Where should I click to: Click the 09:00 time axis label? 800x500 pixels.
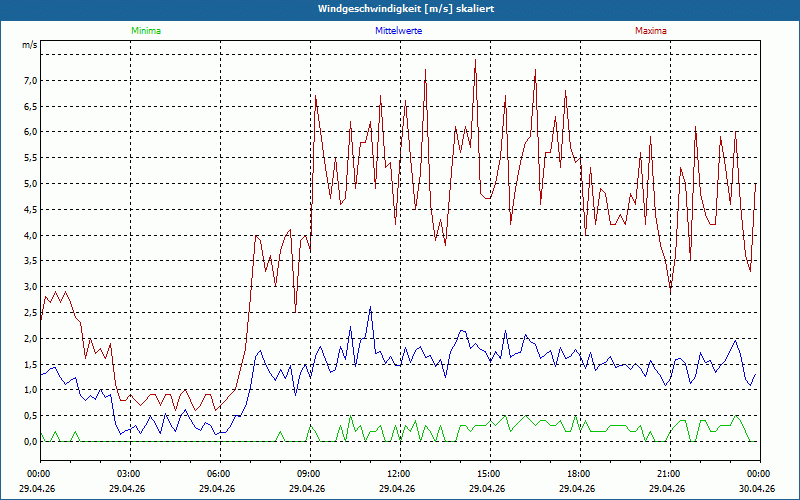(x=310, y=474)
